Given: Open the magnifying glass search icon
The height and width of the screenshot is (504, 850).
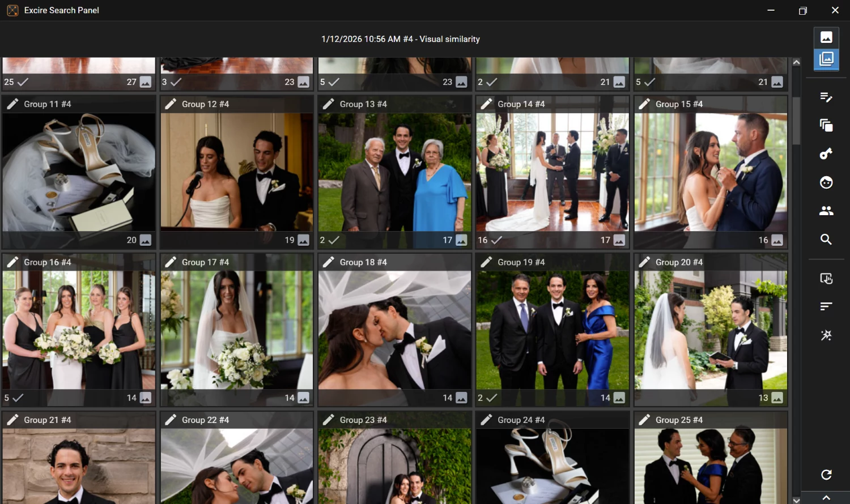Looking at the screenshot, I should point(826,239).
